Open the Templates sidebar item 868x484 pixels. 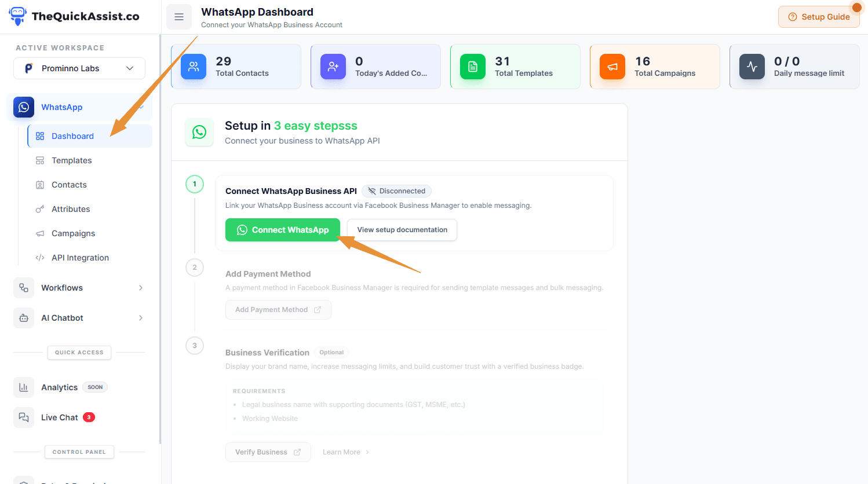pyautogui.click(x=72, y=160)
